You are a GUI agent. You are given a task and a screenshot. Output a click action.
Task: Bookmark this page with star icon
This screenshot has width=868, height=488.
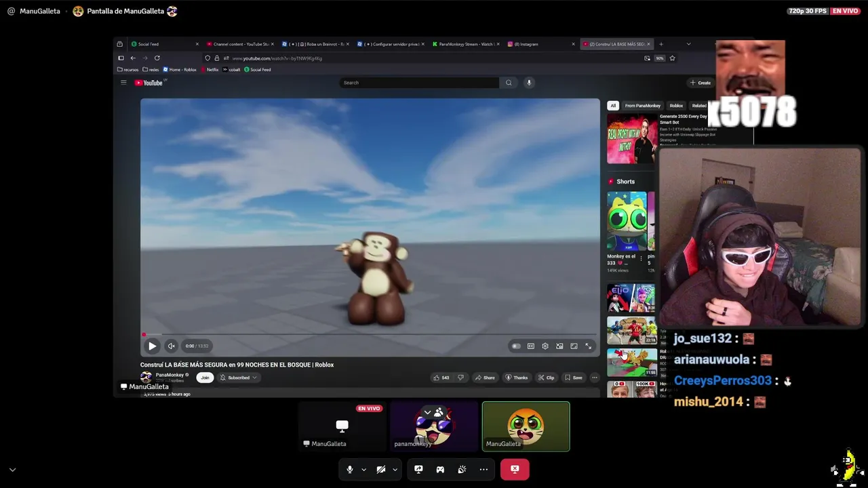672,58
